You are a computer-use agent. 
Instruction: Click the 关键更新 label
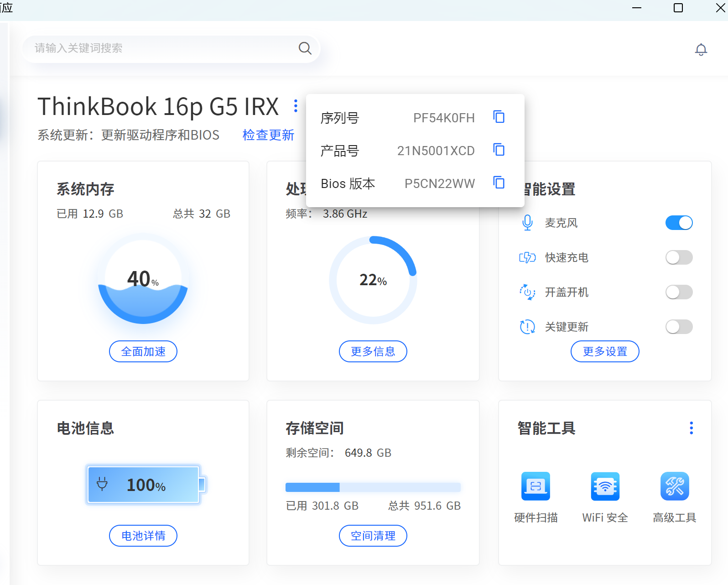coord(567,327)
